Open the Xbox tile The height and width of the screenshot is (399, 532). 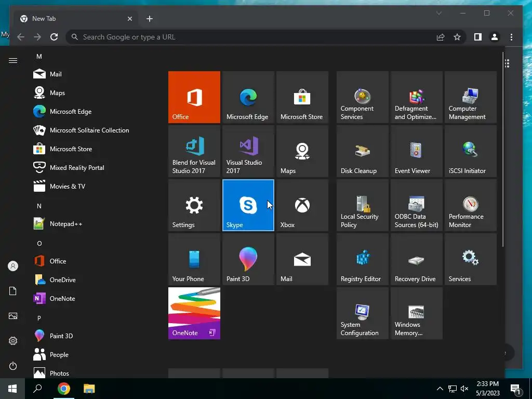pos(302,205)
